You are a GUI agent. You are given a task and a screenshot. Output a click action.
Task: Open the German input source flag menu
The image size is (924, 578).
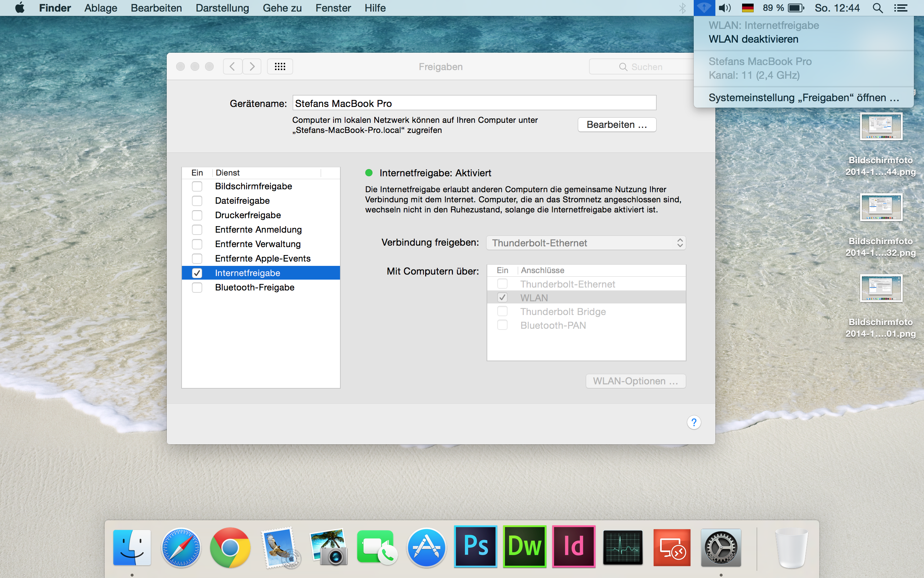point(748,8)
